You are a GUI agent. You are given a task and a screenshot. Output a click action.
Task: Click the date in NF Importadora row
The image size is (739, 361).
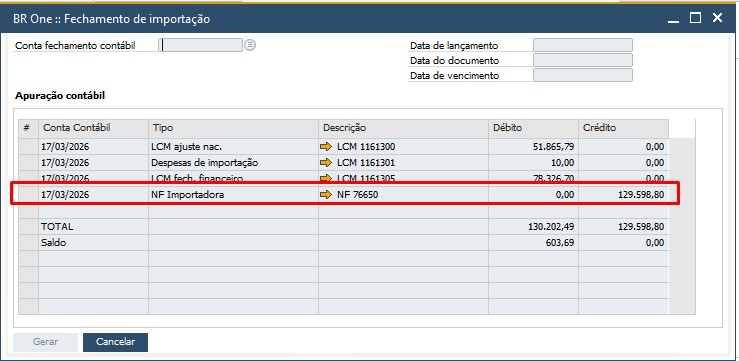pos(65,194)
